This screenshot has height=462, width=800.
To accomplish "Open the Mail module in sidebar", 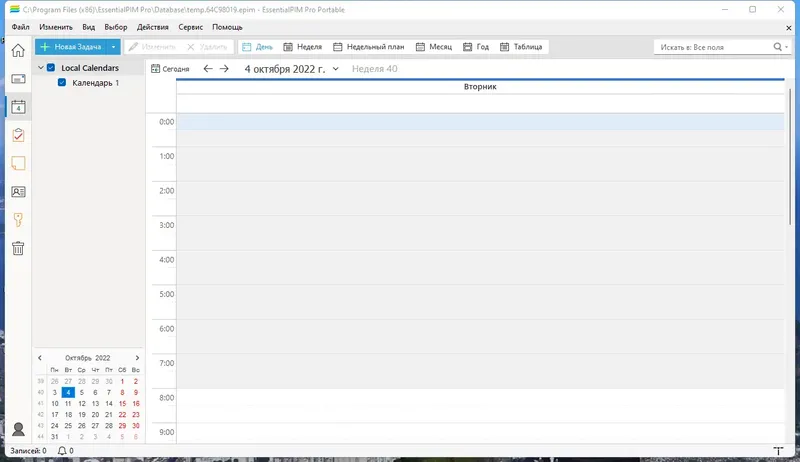I will (x=18, y=79).
